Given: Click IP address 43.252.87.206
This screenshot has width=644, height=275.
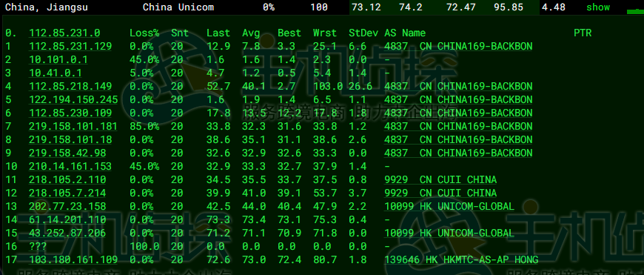Looking at the screenshot, I should click(67, 233).
